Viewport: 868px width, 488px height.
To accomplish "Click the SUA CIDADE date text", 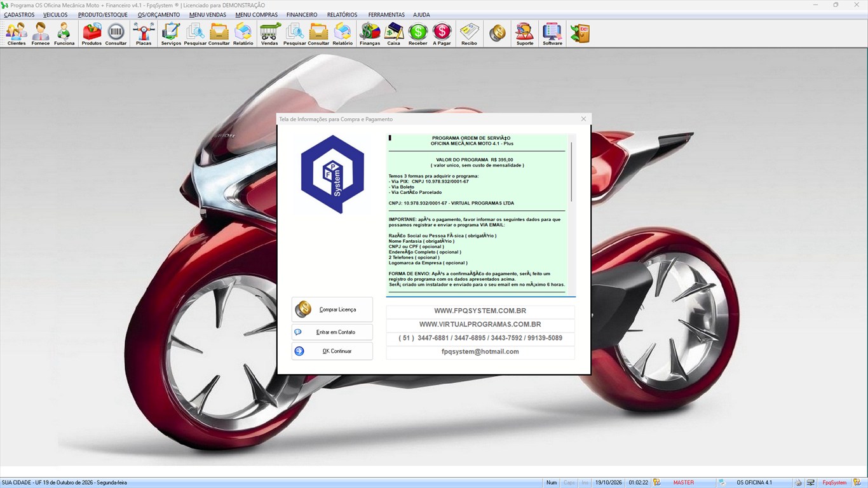I will 64,483.
